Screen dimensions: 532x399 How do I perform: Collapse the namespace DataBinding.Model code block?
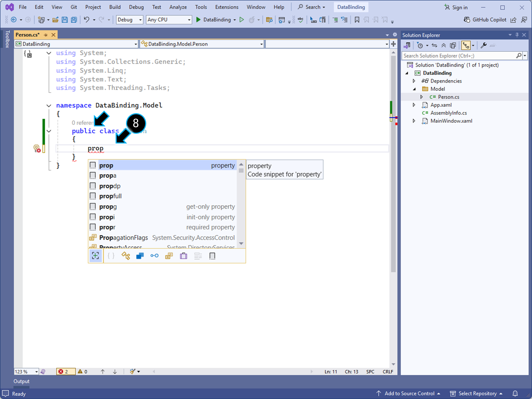49,105
